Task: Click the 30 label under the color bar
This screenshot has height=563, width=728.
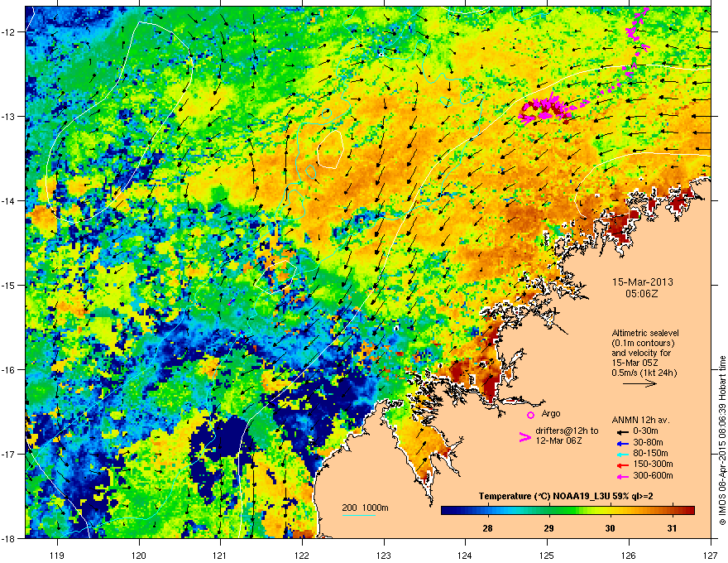Action: pos(610,528)
